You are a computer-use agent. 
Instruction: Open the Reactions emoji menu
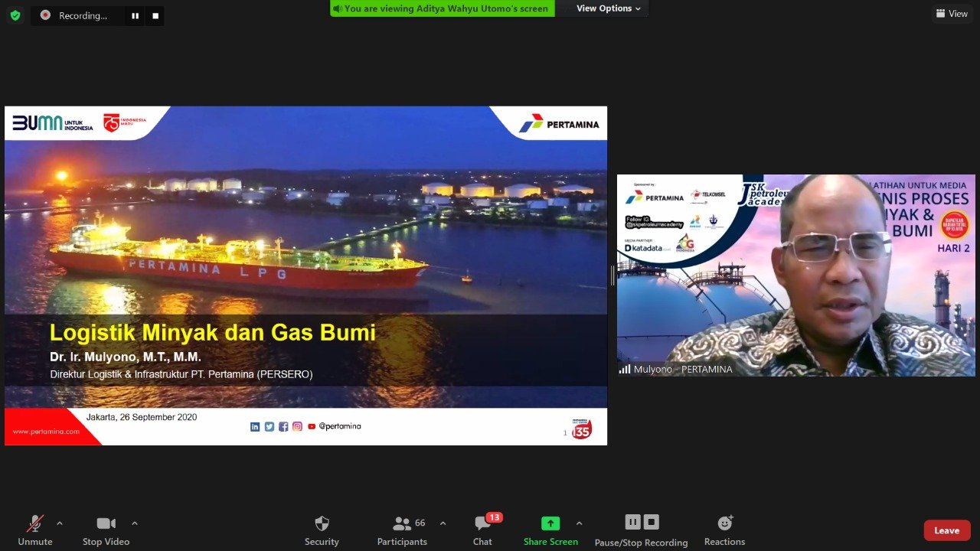724,530
